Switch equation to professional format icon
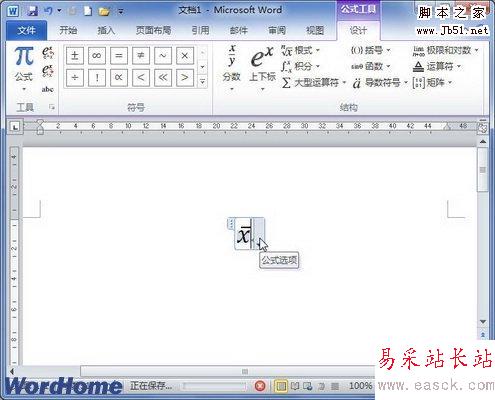The width and height of the screenshot is (495, 400). click(48, 53)
